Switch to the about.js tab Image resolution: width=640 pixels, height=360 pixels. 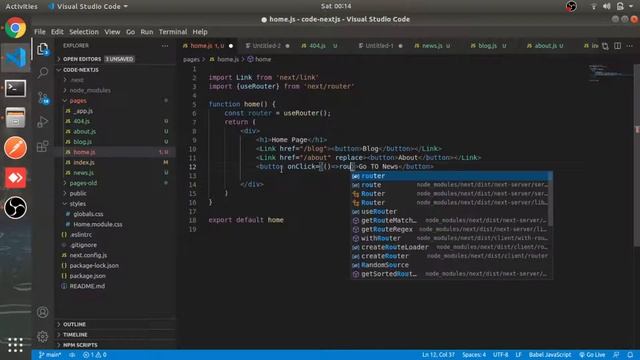point(545,46)
